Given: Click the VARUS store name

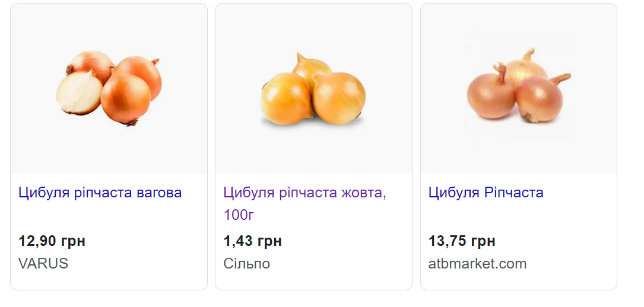Looking at the screenshot, I should click(43, 264).
